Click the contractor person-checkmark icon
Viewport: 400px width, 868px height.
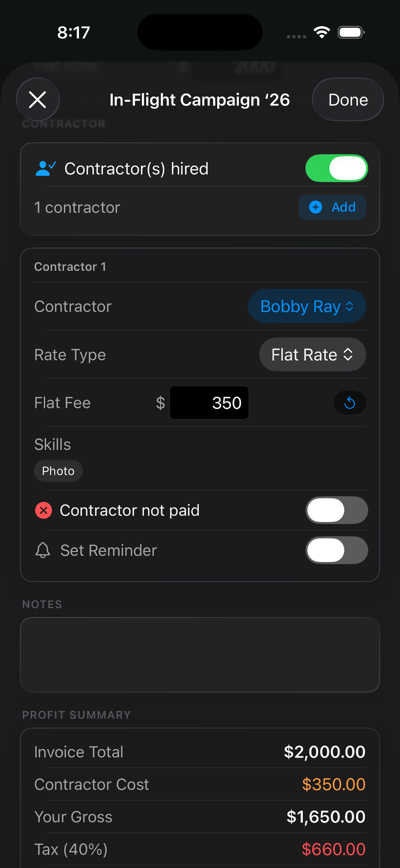[45, 168]
